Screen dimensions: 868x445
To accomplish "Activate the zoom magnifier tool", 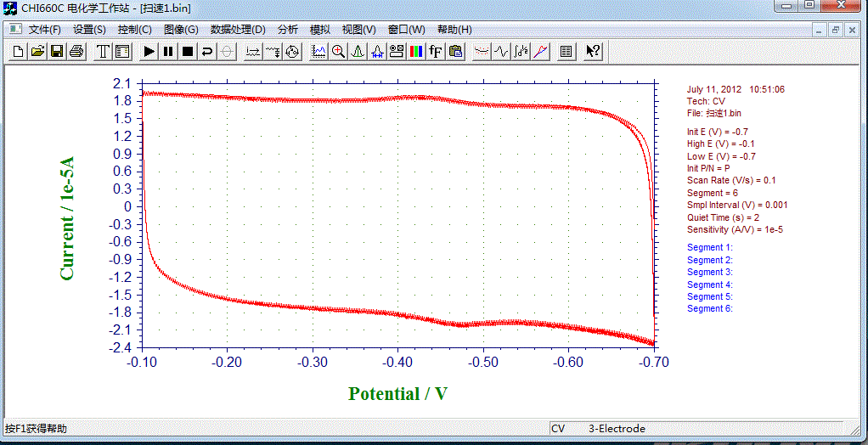I will (338, 52).
